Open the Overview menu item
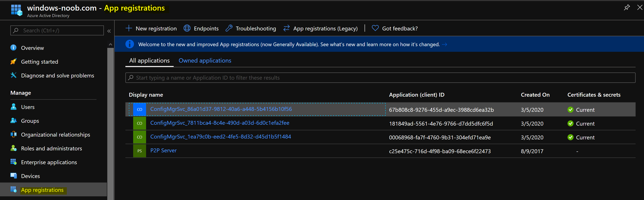The image size is (644, 200). tap(32, 48)
